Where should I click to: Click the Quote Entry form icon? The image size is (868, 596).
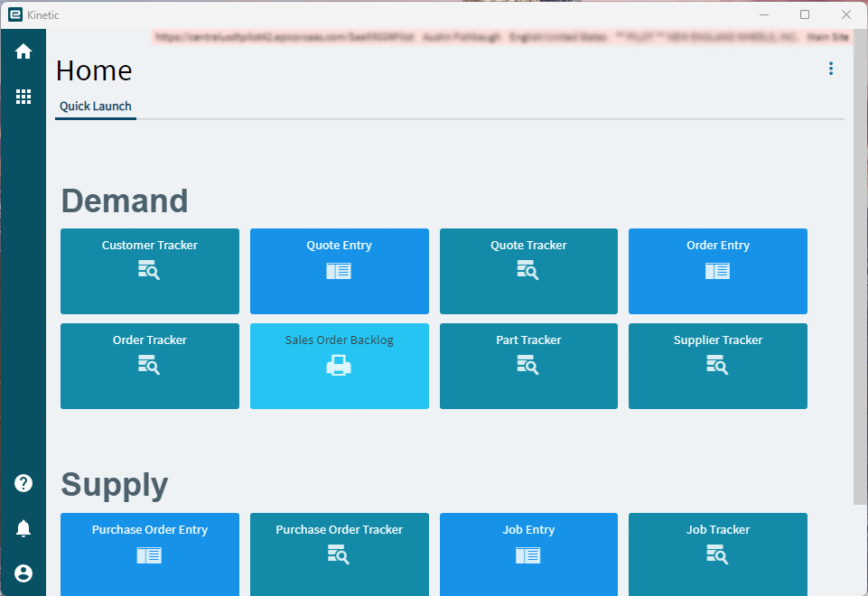click(339, 271)
